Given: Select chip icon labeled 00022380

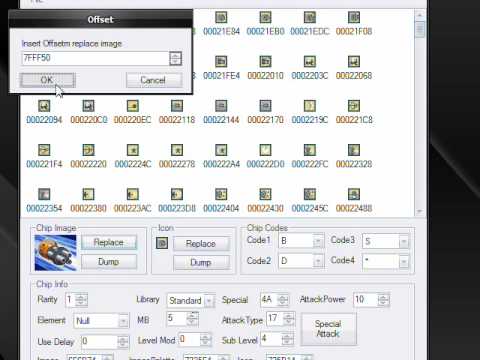Looking at the screenshot, I should click(x=88, y=194).
